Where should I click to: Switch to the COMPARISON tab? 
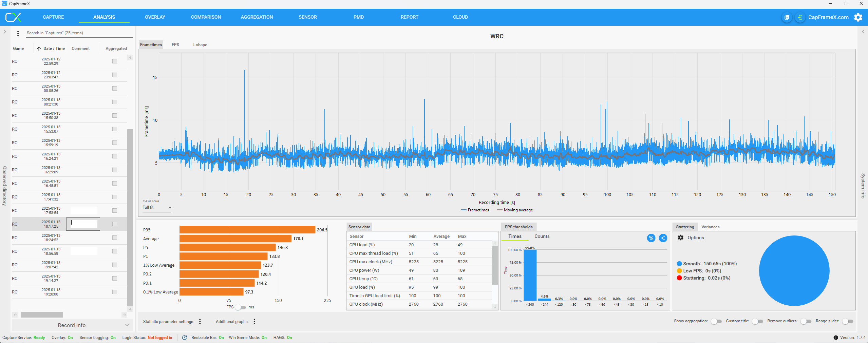[x=206, y=17]
